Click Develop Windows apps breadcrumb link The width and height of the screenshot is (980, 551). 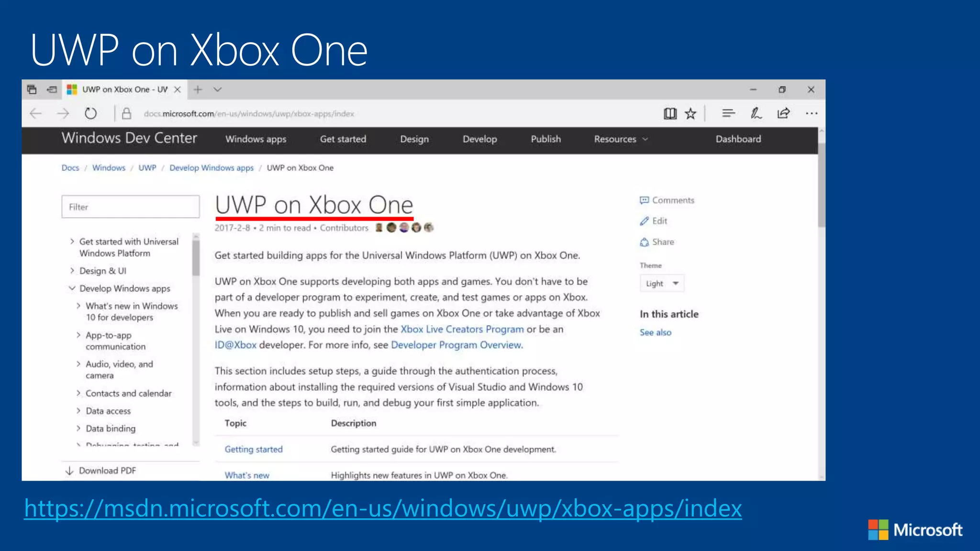[212, 168]
